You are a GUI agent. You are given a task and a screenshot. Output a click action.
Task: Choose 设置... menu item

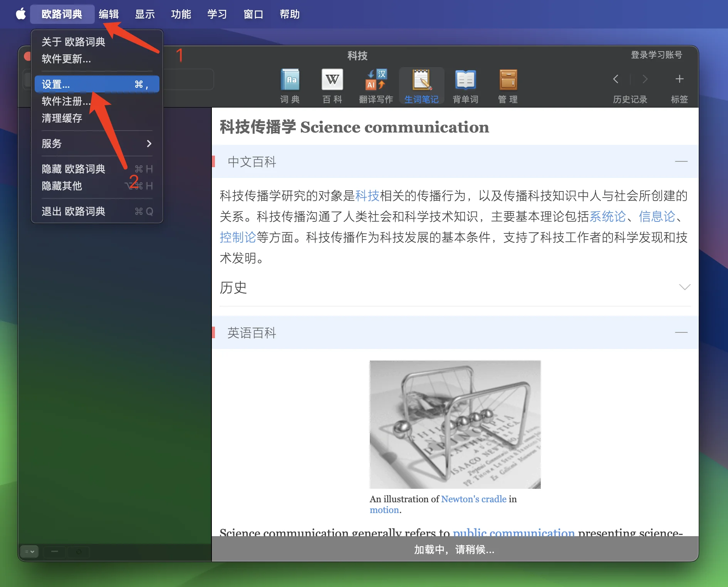pos(97,84)
